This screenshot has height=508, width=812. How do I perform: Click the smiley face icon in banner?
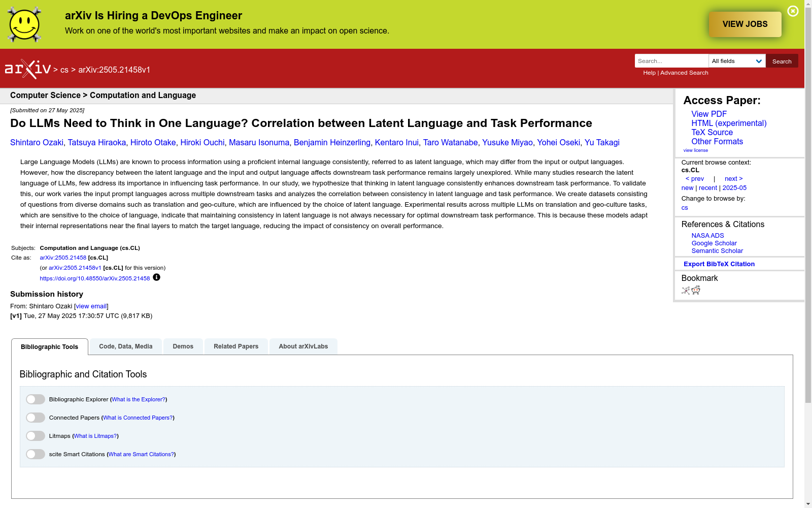[24, 24]
